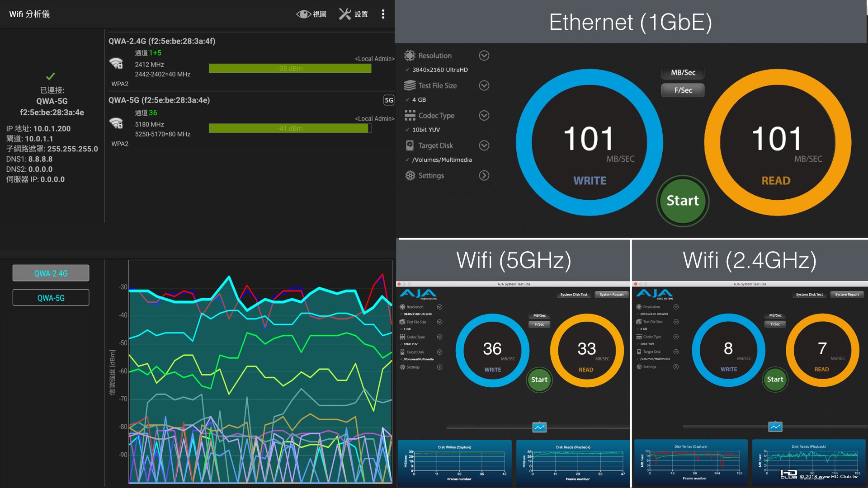Click the Test File Size stack icon in Ethernet panel
Viewport: 868px width, 488px height.
coord(410,85)
